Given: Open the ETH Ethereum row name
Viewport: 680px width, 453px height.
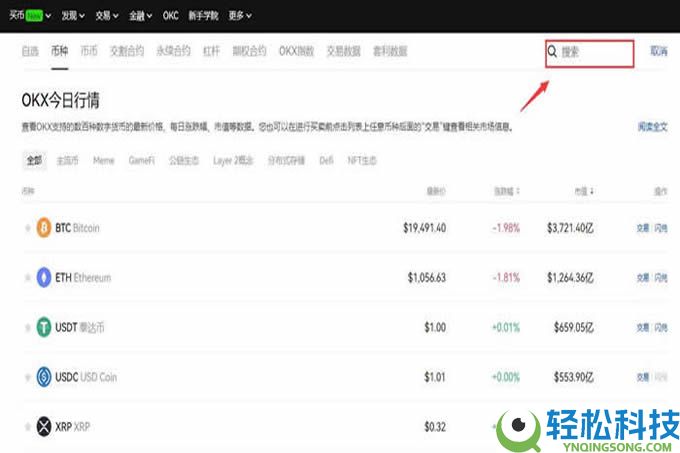Looking at the screenshot, I should coord(83,277).
